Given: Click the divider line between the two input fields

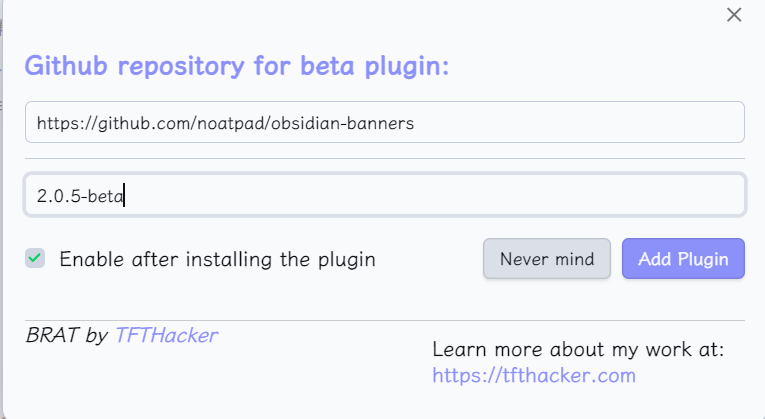Looking at the screenshot, I should (x=385, y=158).
